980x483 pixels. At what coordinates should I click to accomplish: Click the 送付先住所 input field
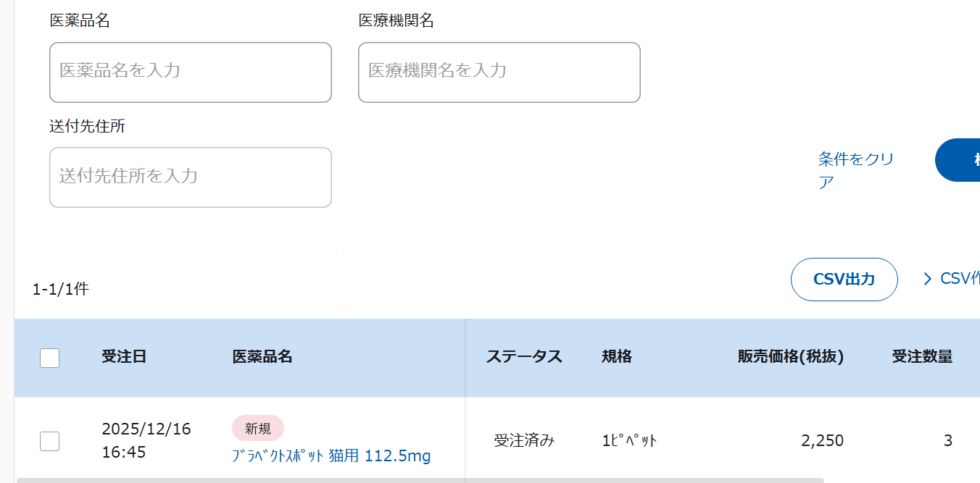point(190,177)
